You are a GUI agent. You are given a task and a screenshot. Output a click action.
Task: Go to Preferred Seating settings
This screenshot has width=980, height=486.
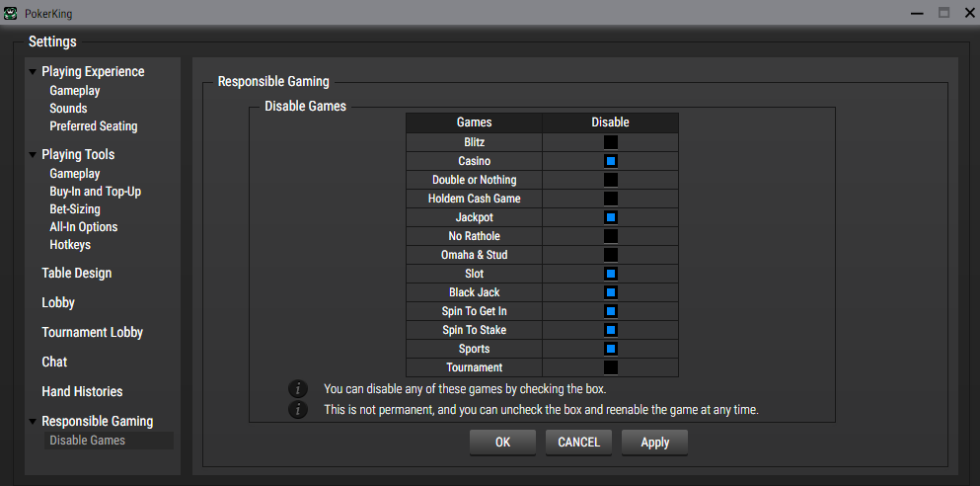(94, 126)
